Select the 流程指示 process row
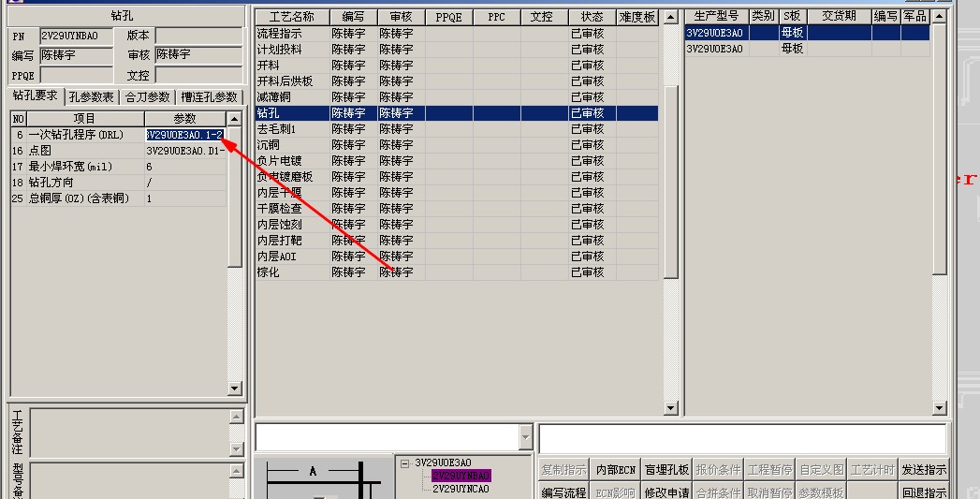 point(457,34)
